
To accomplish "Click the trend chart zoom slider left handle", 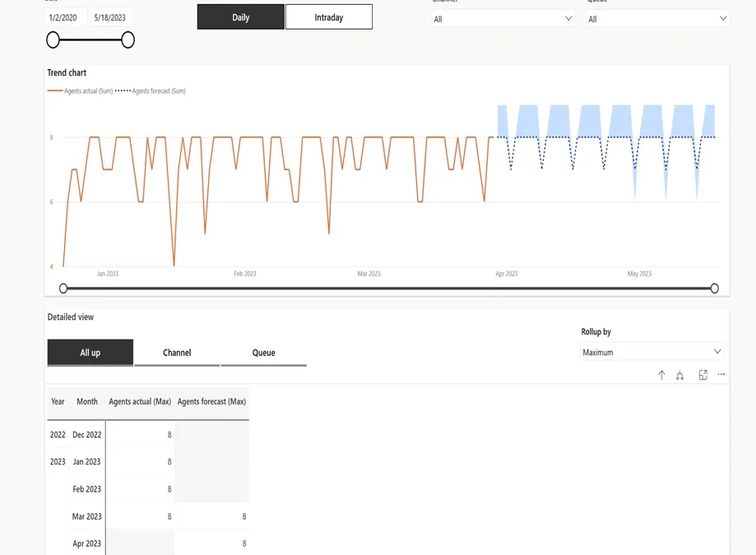I will (63, 289).
